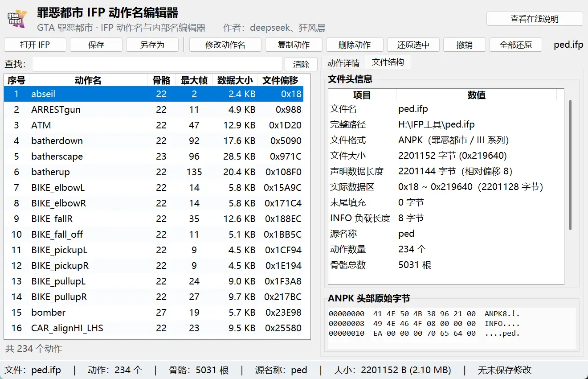Click the 还原选中 button

tap(413, 45)
